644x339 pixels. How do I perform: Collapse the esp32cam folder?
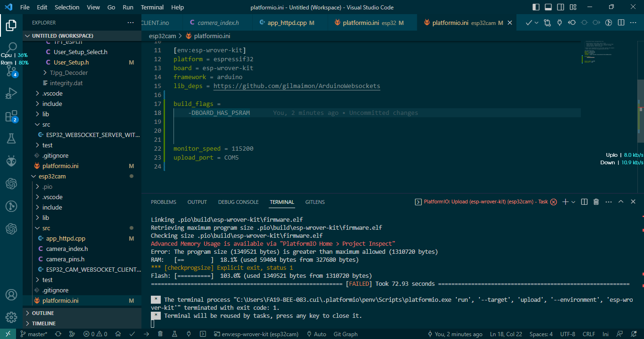pyautogui.click(x=82, y=176)
